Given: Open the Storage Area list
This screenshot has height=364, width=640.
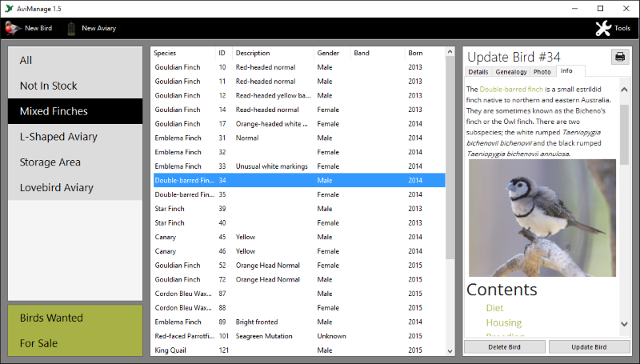Looking at the screenshot, I should (x=75, y=162).
